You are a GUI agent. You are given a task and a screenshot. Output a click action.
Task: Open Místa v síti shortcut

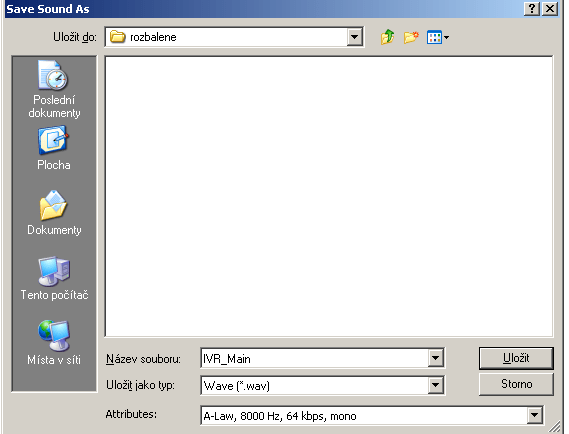54,343
